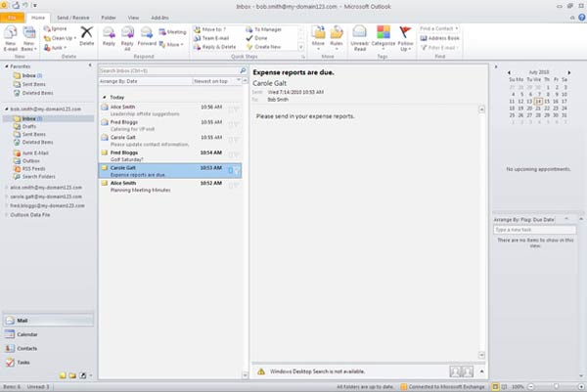587x392 pixels.
Task: Open the File tab
Action: coord(13,18)
